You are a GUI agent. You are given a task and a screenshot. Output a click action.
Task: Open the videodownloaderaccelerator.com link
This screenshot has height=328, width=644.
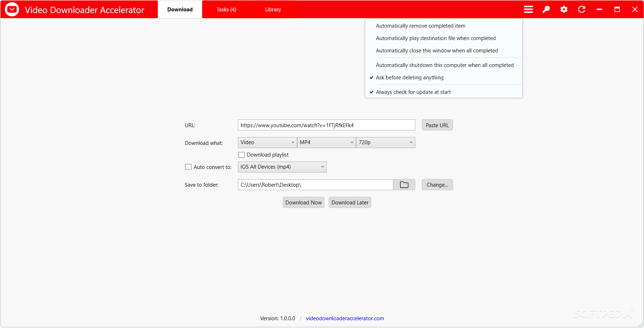click(345, 318)
